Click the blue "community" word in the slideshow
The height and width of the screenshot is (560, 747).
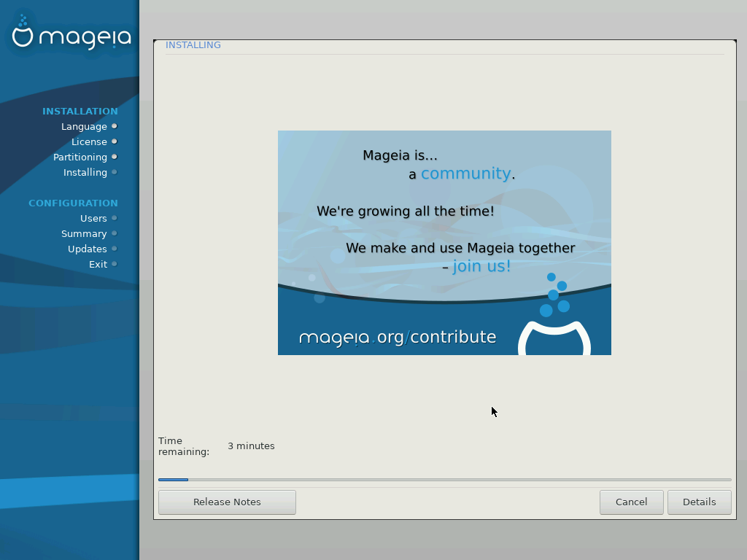click(465, 174)
